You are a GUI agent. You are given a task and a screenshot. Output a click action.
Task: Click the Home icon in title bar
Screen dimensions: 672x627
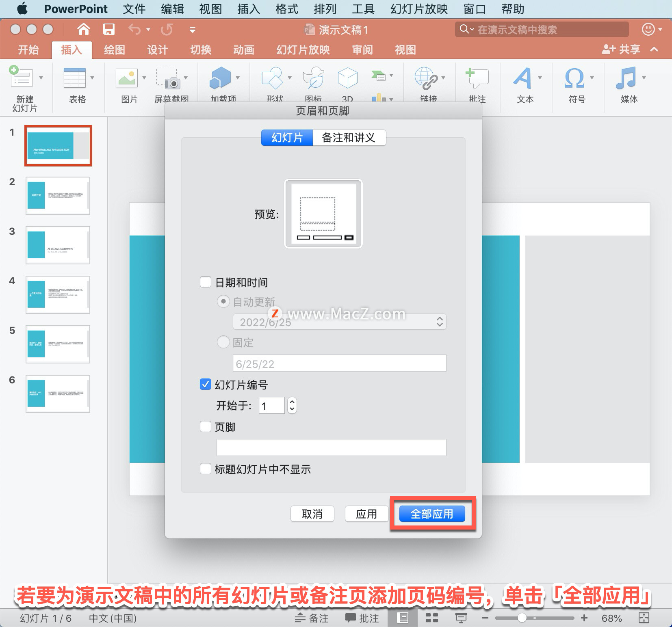(x=83, y=29)
